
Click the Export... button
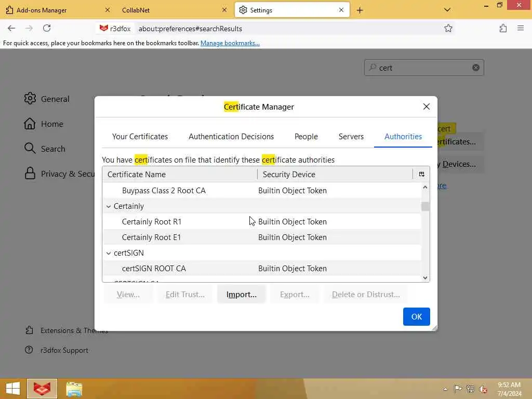(295, 294)
